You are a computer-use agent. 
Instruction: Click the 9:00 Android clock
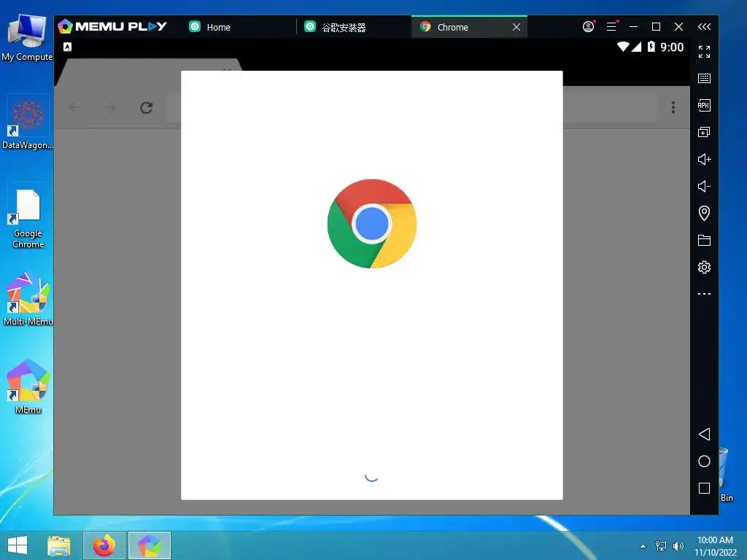(x=672, y=47)
